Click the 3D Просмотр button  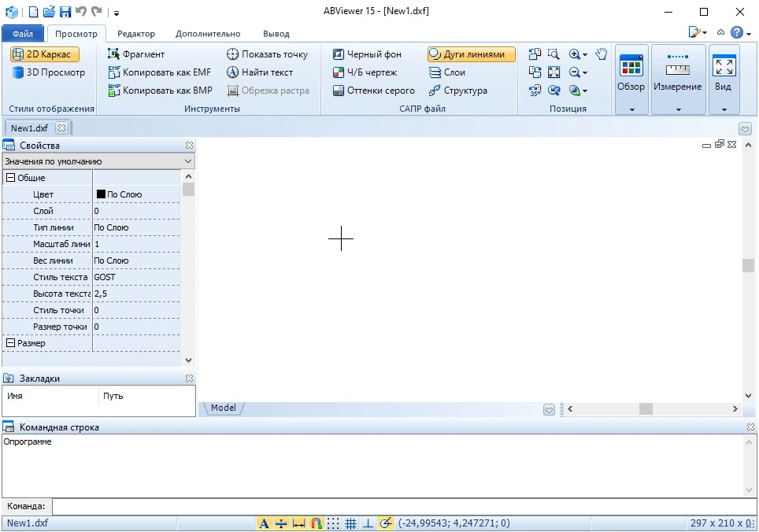click(x=48, y=72)
